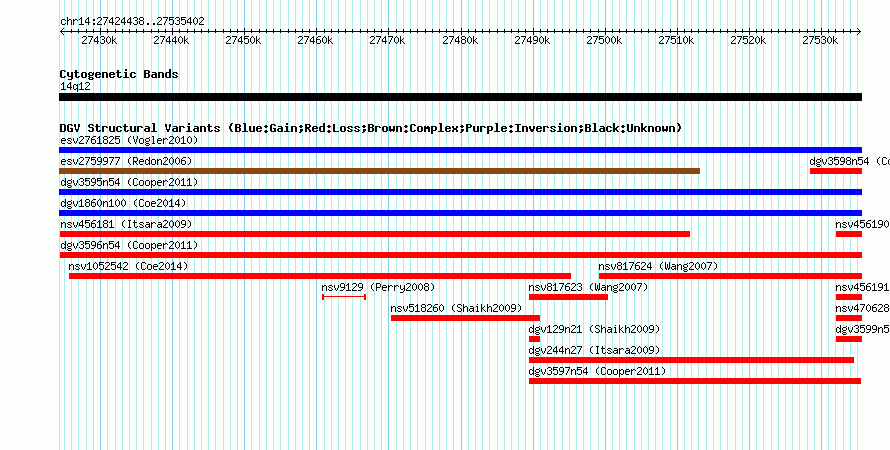The image size is (890, 450).
Task: Click the 27470k ruler tick label
Action: tap(388, 41)
